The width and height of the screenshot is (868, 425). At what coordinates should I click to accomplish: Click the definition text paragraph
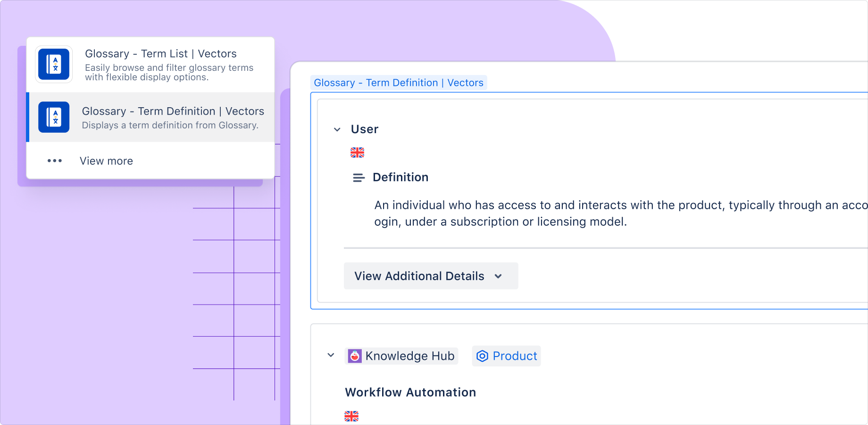500,213
